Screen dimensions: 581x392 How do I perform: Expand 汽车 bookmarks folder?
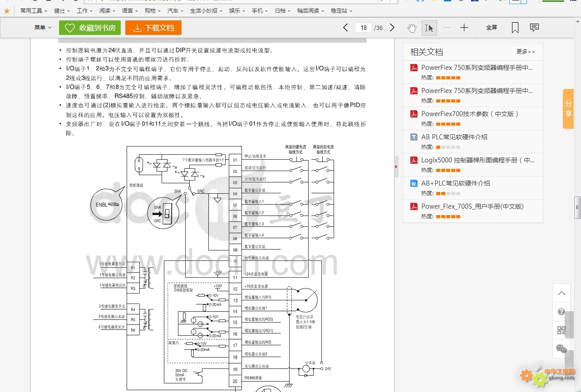(176, 11)
